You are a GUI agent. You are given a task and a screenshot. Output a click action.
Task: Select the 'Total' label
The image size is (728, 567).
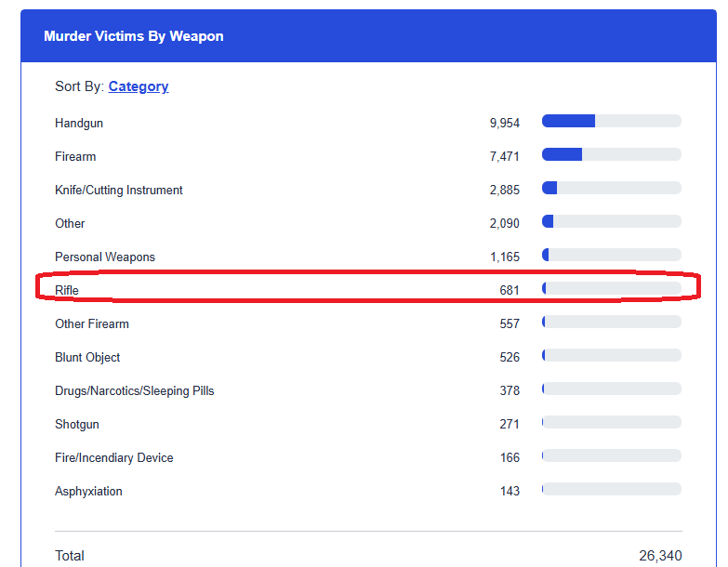(x=70, y=556)
